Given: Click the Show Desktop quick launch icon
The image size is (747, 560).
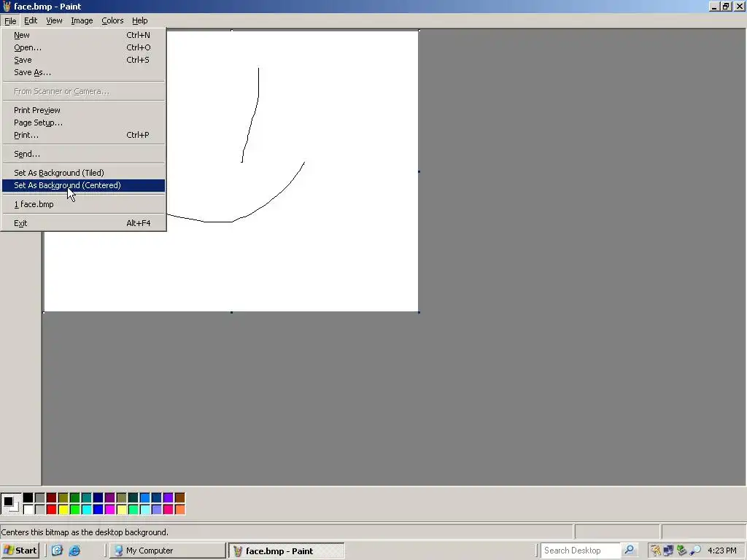Looking at the screenshot, I should (57, 551).
